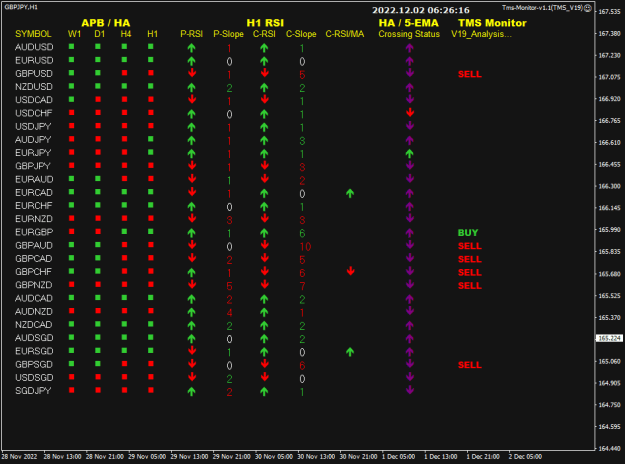This screenshot has width=625, height=464.
Task: Click the red H4 square for GBPUSD
Action: click(x=124, y=73)
